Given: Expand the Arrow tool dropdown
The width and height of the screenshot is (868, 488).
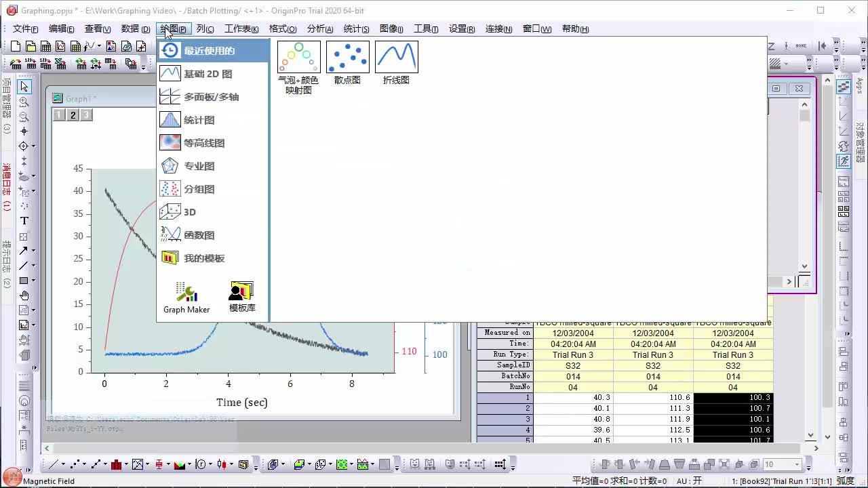Looking at the screenshot, I should point(33,251).
